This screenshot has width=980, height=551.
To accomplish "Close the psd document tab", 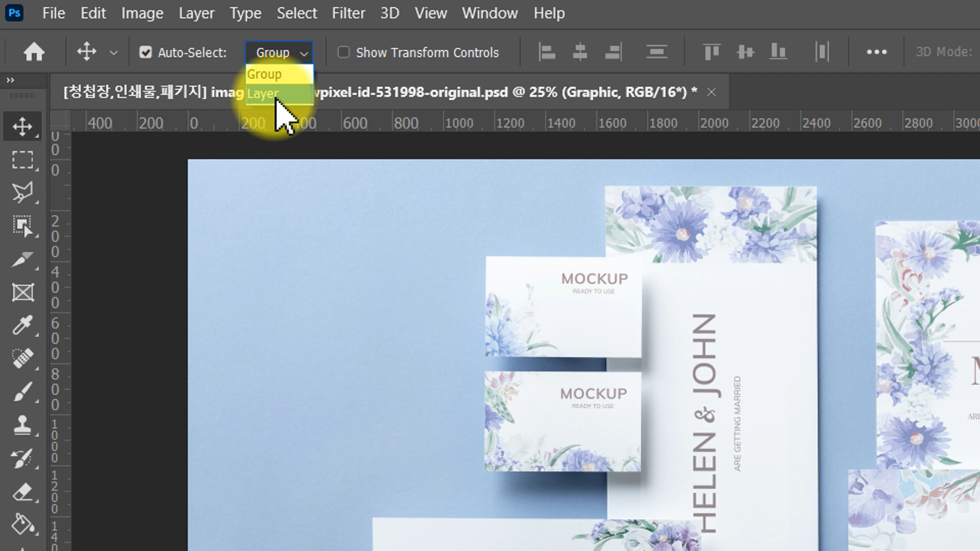I will (711, 92).
